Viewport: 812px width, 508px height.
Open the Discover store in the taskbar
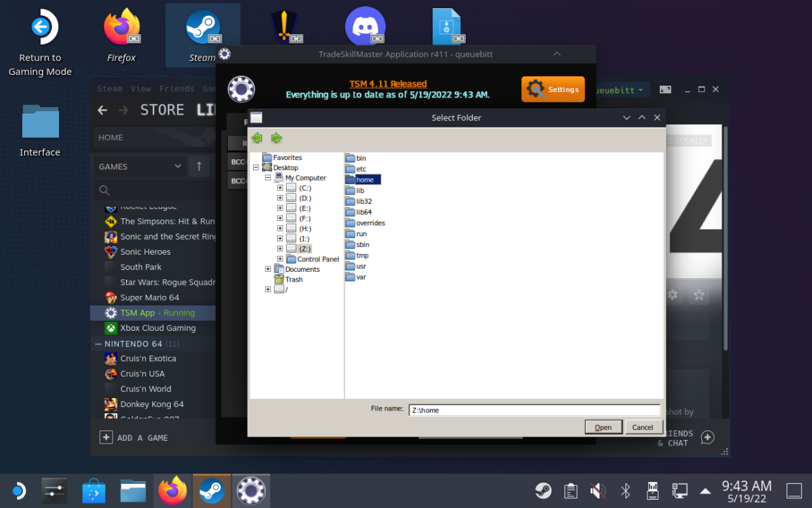click(x=94, y=491)
